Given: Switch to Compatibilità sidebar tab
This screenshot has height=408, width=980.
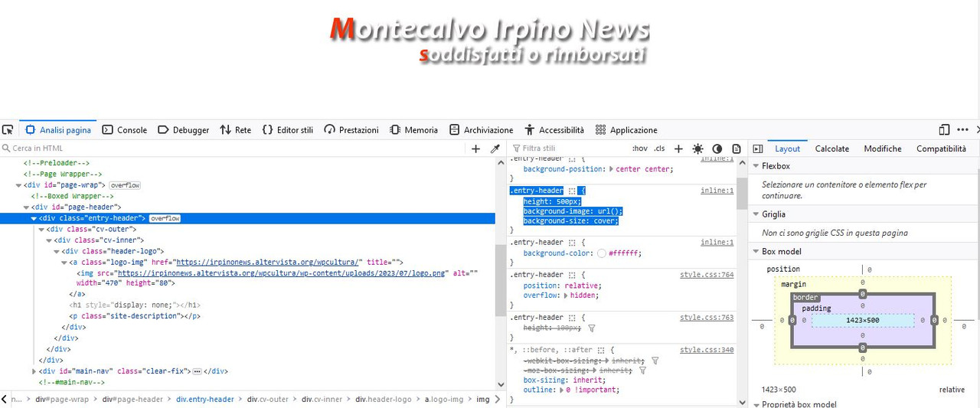Looking at the screenshot, I should coord(941,149).
